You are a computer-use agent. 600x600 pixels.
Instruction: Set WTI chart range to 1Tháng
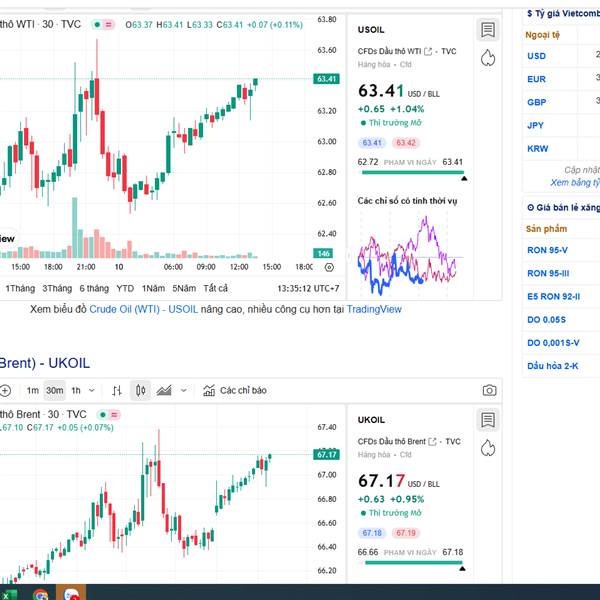(20, 289)
